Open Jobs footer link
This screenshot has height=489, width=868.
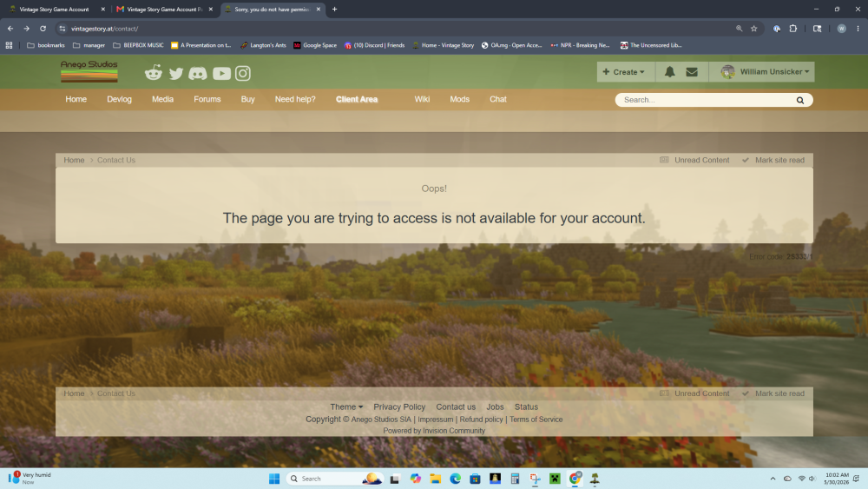(495, 406)
